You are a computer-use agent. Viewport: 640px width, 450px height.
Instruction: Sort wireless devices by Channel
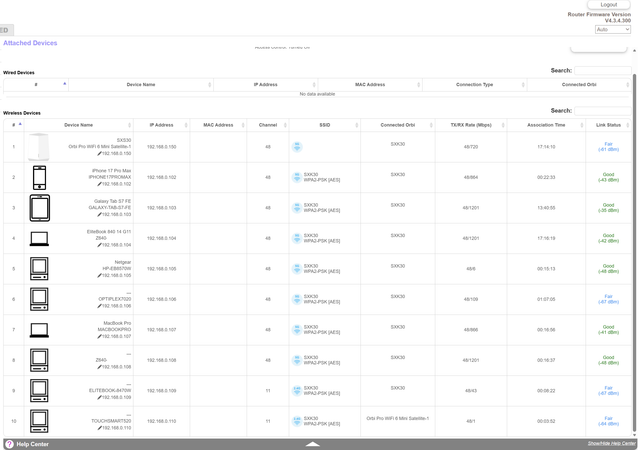(268, 125)
